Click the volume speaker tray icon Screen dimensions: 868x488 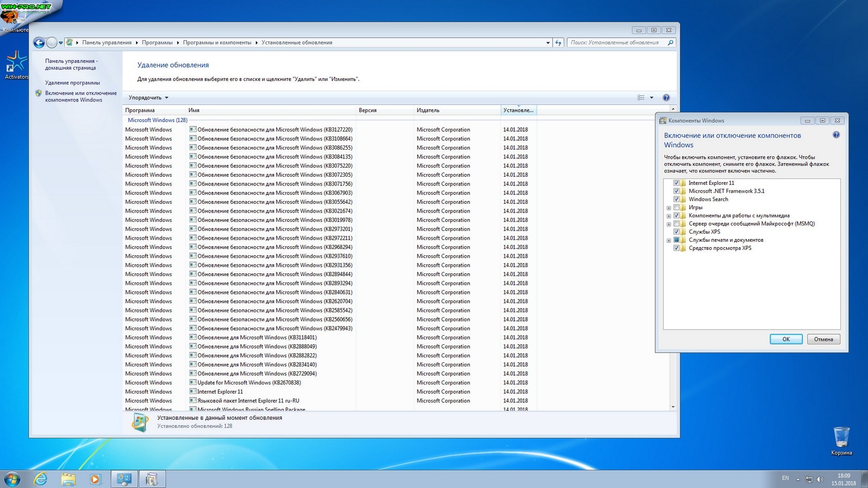click(x=820, y=479)
